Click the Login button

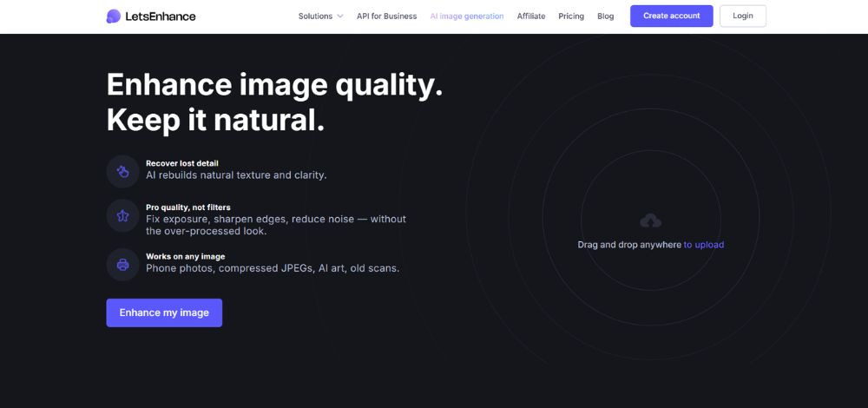coord(743,16)
